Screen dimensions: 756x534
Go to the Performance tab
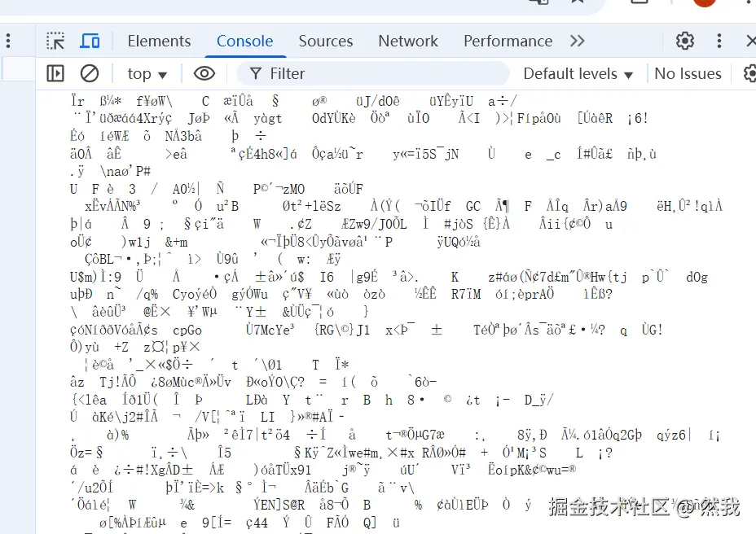click(x=508, y=41)
